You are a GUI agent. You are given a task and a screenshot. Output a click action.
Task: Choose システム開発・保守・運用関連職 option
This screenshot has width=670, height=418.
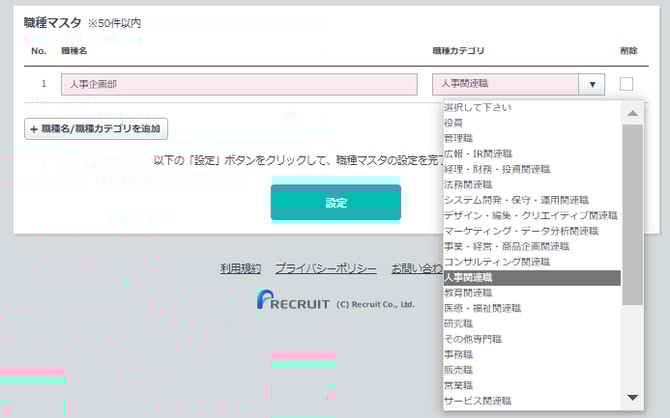click(x=532, y=200)
